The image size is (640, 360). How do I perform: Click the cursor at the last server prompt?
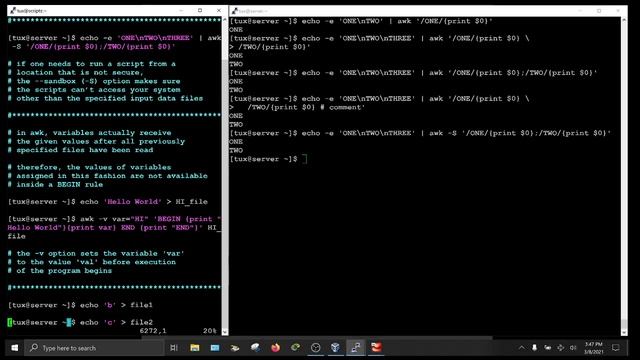304,159
